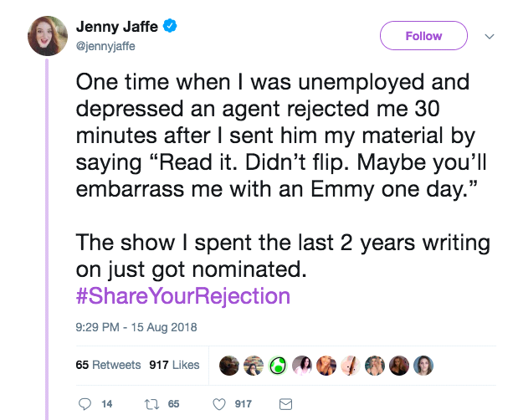Click the blue verified badge
The image size is (518, 420).
(170, 28)
